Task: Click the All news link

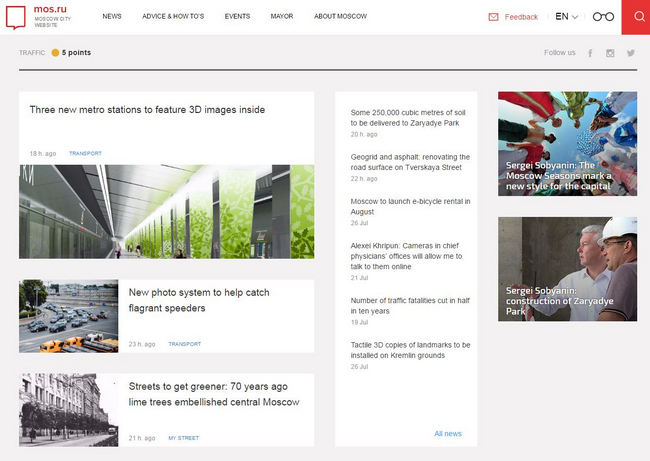Action: click(x=448, y=433)
